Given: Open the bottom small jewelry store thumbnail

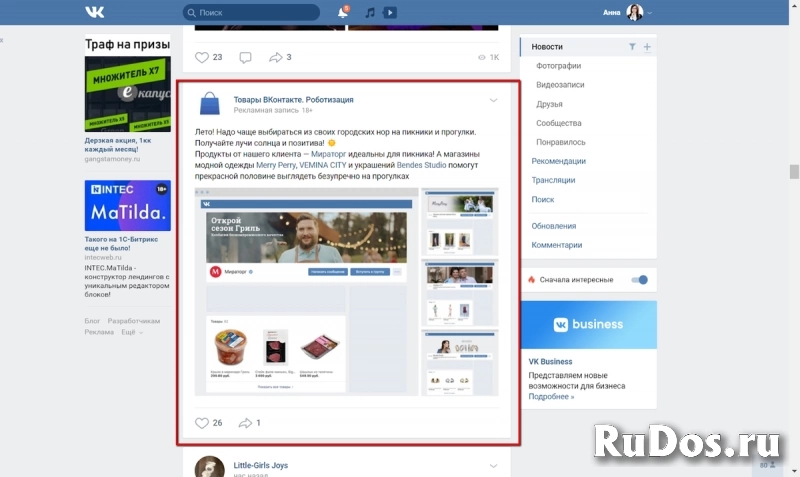Looking at the screenshot, I should tap(459, 363).
